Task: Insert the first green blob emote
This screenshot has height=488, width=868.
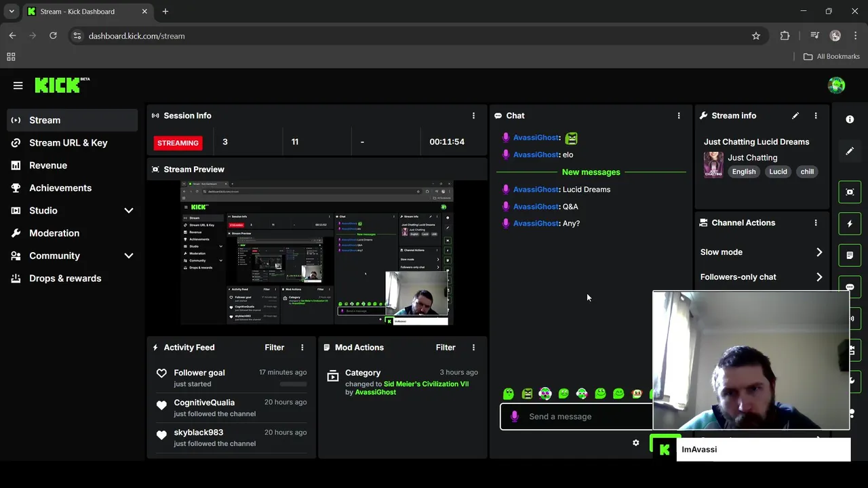Action: tap(509, 393)
